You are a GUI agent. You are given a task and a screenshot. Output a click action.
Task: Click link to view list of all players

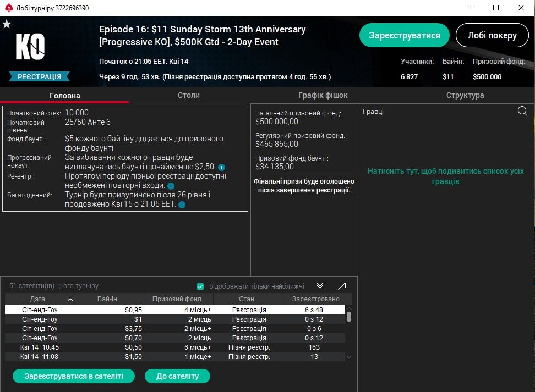(445, 176)
